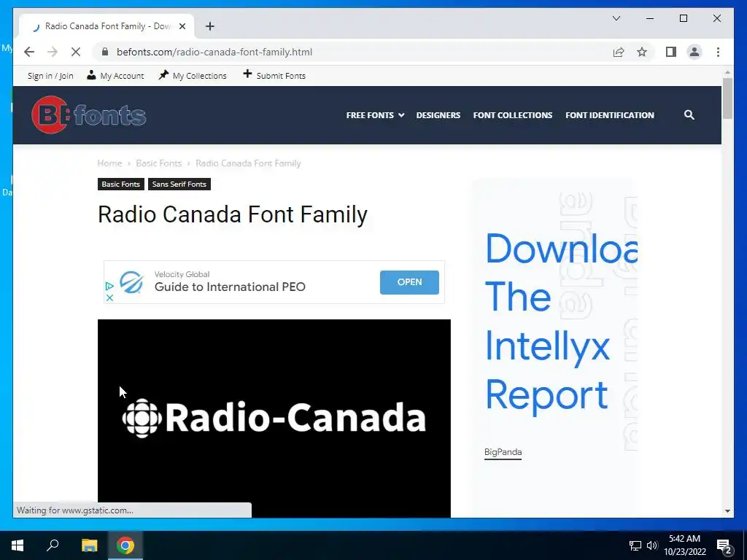Click the forward navigation arrow
The image size is (747, 560).
[53, 52]
